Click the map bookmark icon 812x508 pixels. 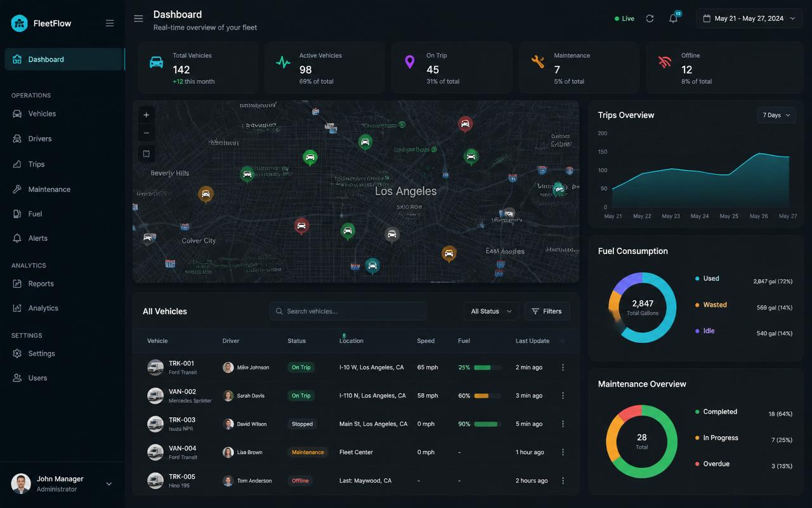coord(146,154)
